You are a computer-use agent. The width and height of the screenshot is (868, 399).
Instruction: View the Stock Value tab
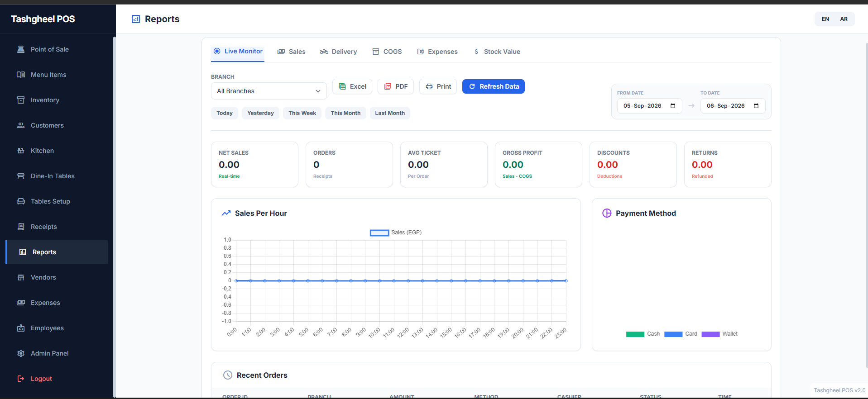(497, 52)
